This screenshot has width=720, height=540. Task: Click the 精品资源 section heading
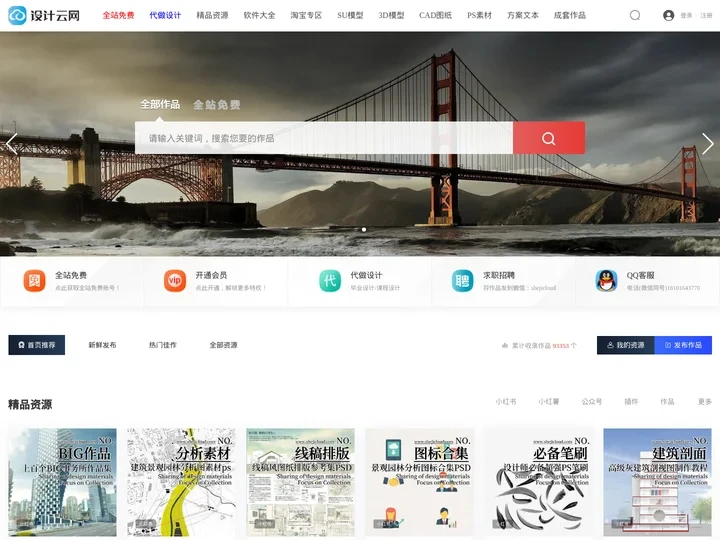click(30, 404)
